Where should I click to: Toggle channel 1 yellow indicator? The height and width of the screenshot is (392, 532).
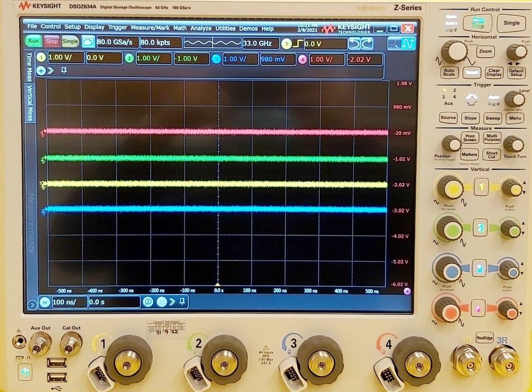[x=41, y=57]
